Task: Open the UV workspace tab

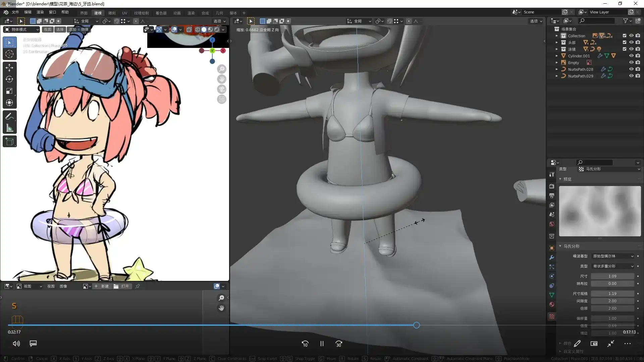Action: pyautogui.click(x=124, y=13)
